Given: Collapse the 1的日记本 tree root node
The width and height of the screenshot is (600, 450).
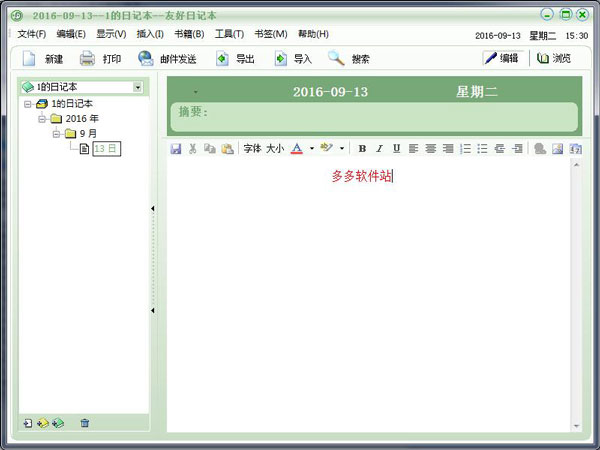Looking at the screenshot, I should tap(28, 104).
